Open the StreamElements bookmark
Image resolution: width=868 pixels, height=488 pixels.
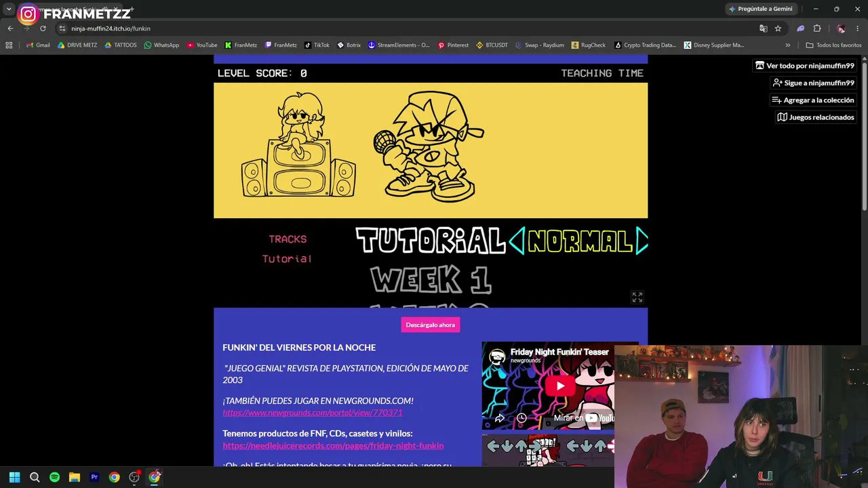coord(399,45)
